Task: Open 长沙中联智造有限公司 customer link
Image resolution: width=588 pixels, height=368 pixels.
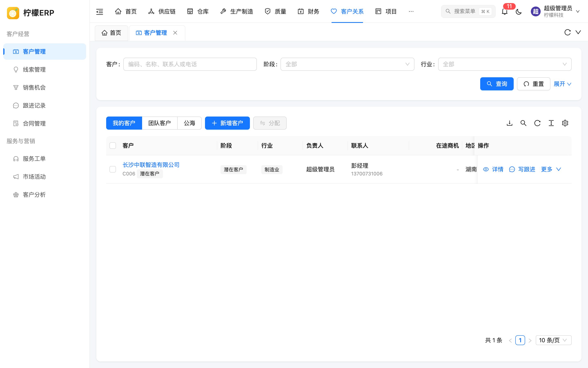Action: 151,165
